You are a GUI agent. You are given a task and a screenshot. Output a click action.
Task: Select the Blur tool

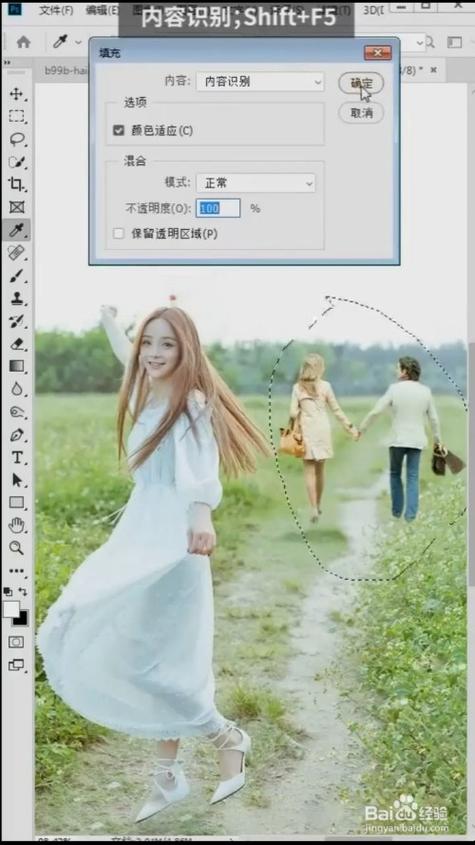pyautogui.click(x=17, y=389)
